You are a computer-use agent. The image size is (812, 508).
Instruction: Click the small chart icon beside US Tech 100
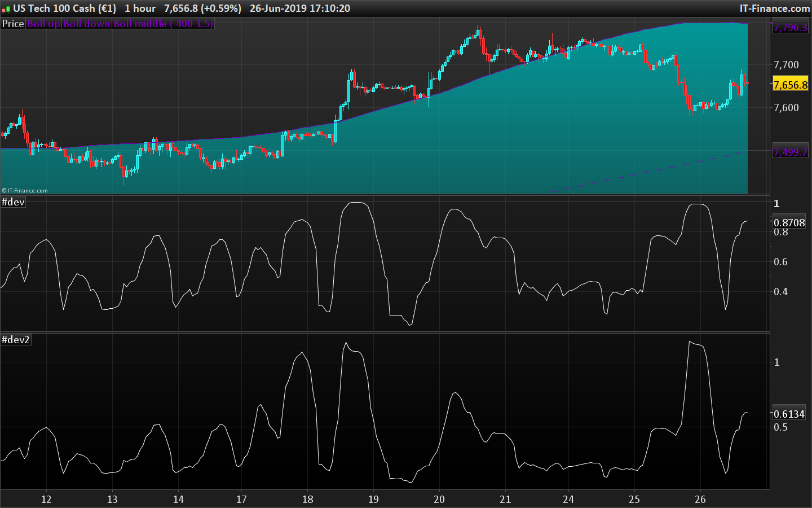[6, 9]
